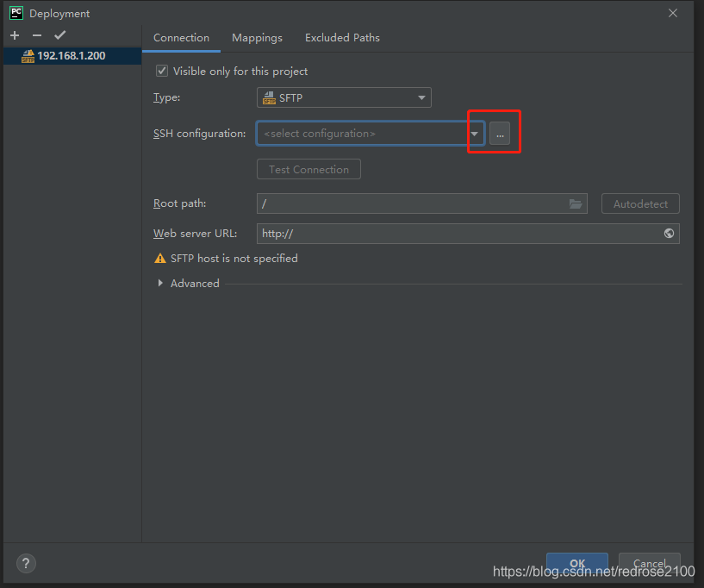Open the Connection tab

(182, 38)
